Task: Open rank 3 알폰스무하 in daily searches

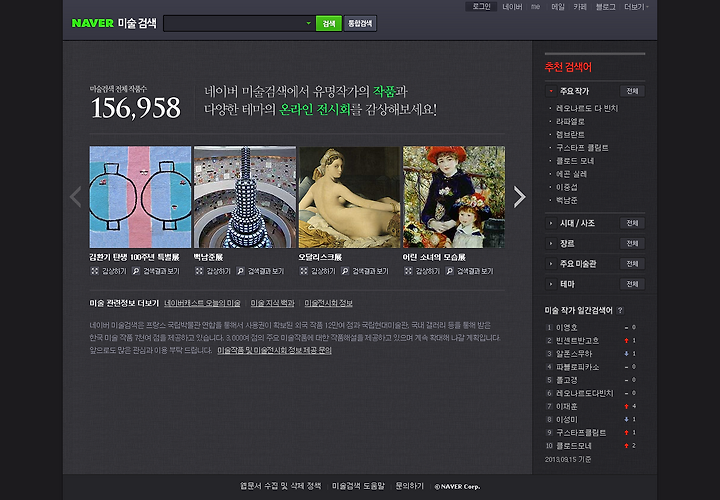Action: 574,354
